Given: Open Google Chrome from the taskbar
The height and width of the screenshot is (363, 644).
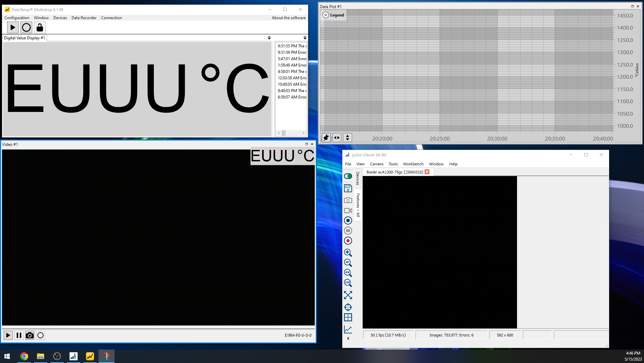Looking at the screenshot, I should coord(24,356).
